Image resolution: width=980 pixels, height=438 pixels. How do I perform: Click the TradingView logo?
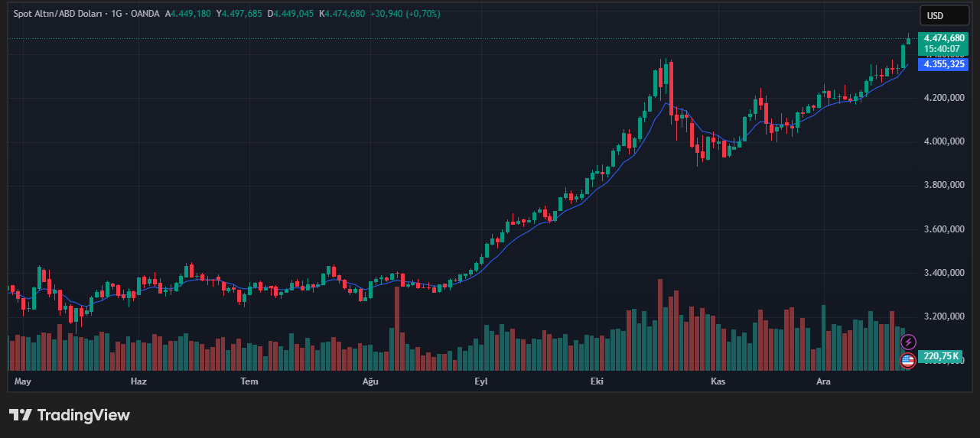coord(70,415)
